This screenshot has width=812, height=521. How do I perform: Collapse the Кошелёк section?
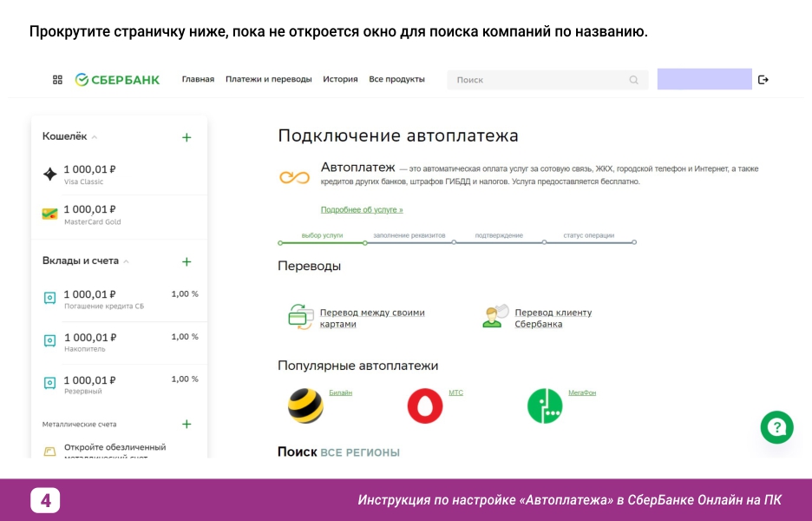tap(95, 137)
